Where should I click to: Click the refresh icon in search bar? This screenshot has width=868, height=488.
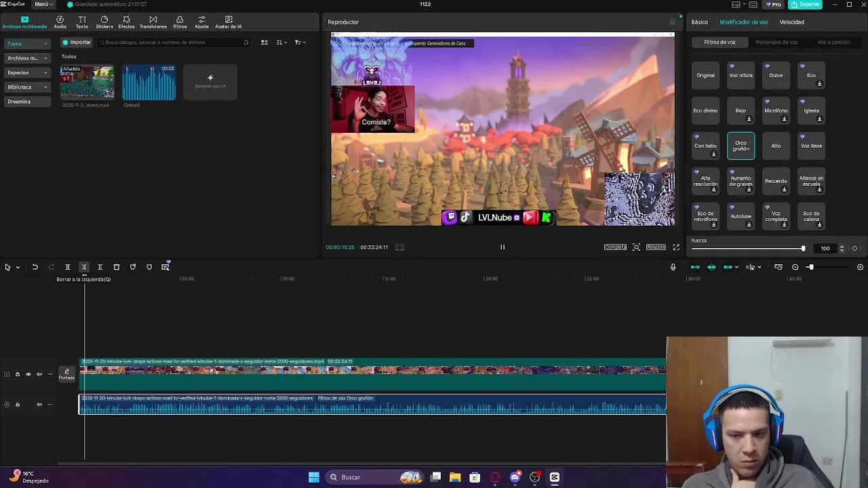click(x=245, y=42)
